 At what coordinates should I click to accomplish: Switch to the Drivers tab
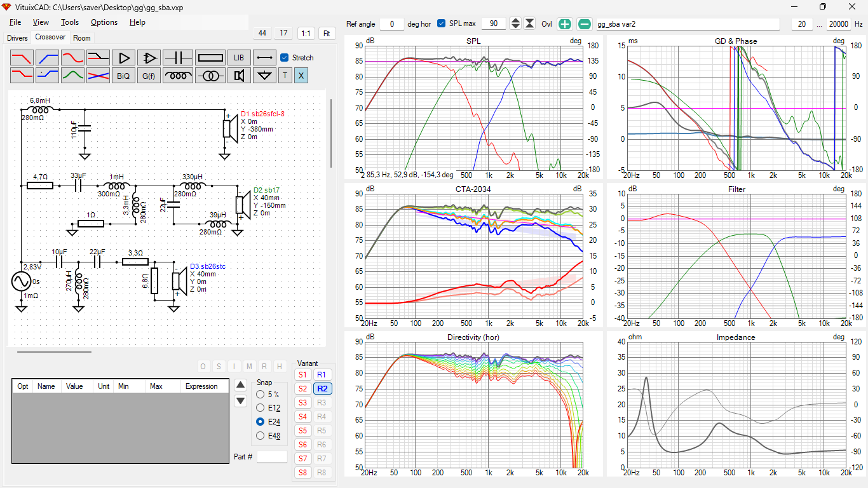17,38
